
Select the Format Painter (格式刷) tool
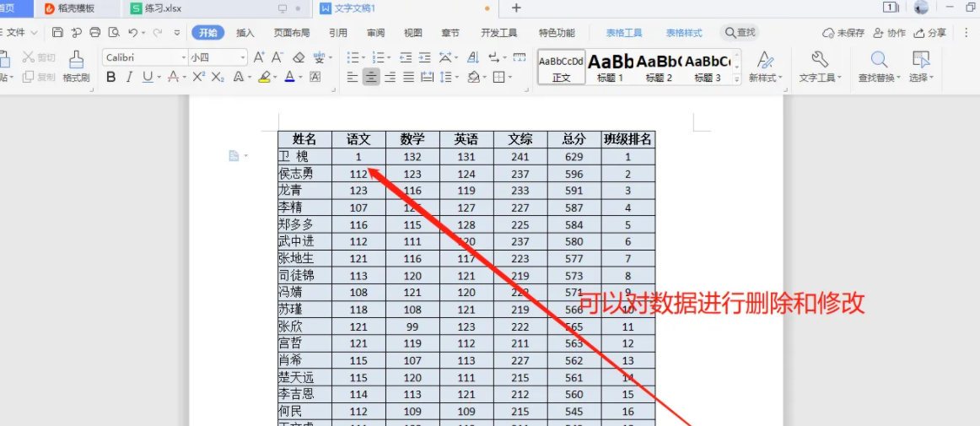click(x=76, y=67)
